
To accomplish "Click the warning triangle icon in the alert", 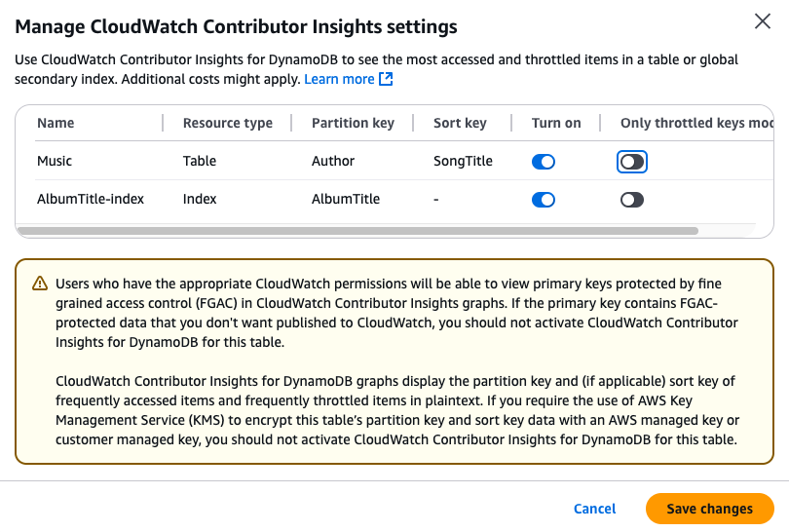I will point(40,284).
